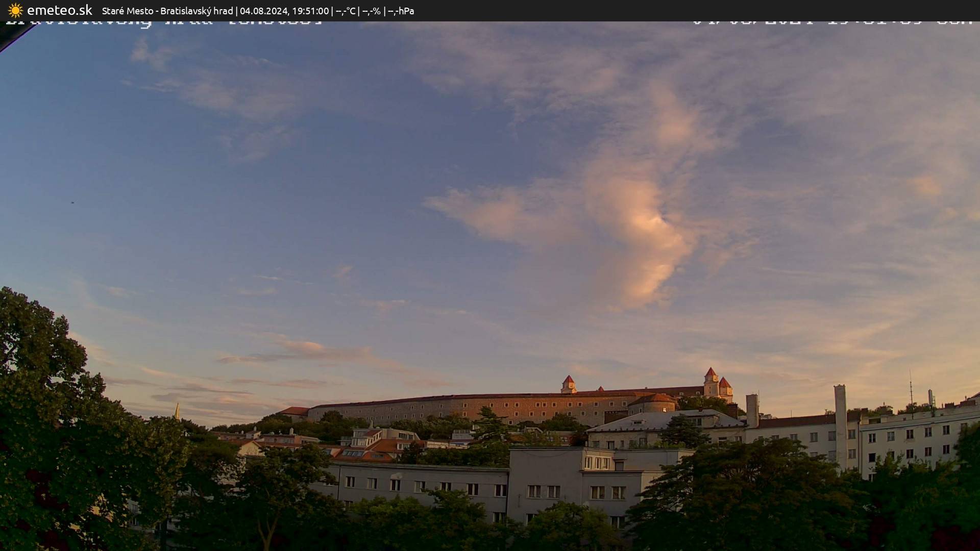Click the 19:51:00 time reading
This screenshot has width=980, height=551.
click(310, 11)
